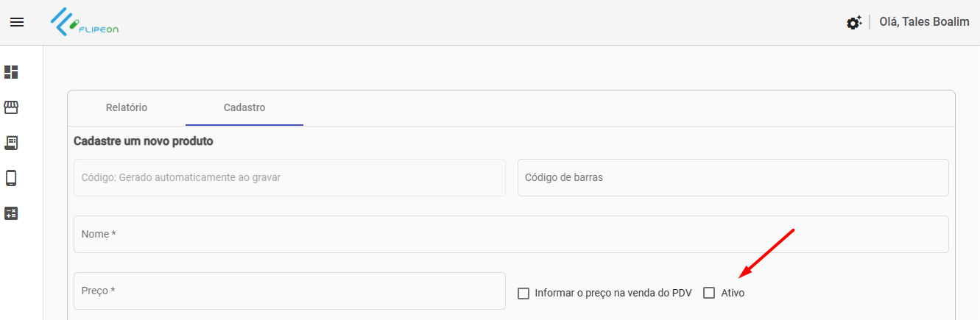Viewport: 980px width, 320px height.
Task: Select the Cadastro tab
Action: [244, 107]
